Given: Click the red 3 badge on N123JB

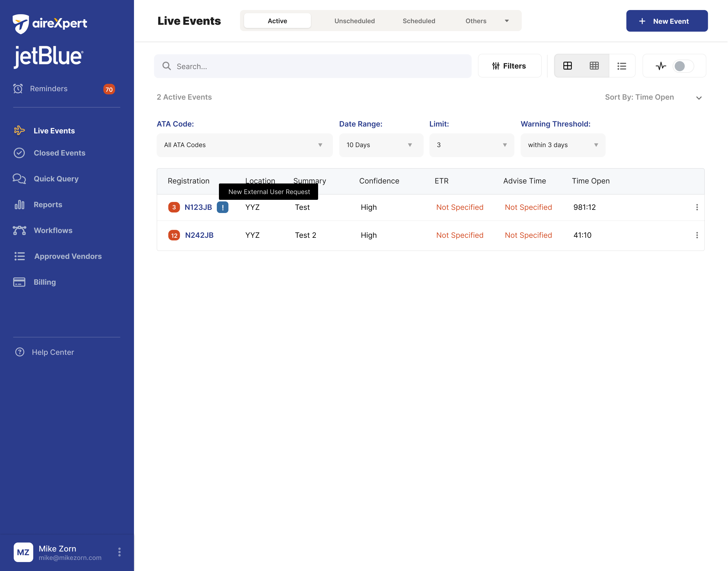Looking at the screenshot, I should (x=174, y=207).
